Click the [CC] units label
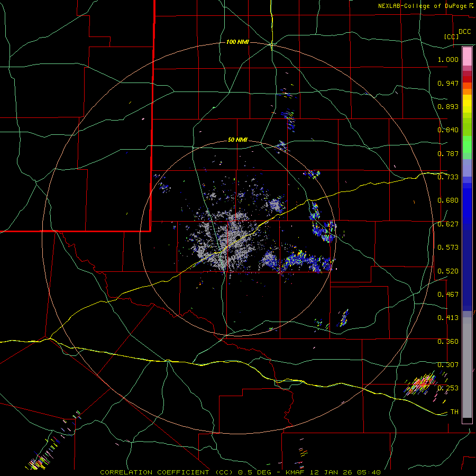Screen dimensions: 476x476 451,36
